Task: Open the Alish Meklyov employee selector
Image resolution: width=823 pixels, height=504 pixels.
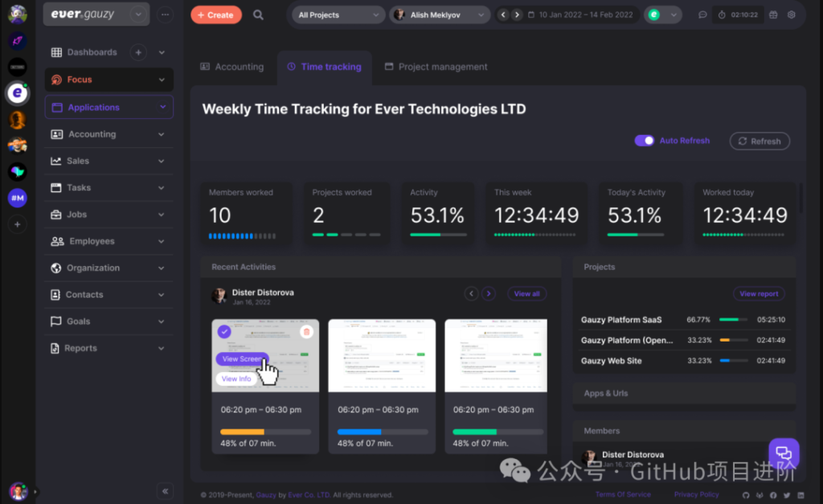Action: pos(440,14)
